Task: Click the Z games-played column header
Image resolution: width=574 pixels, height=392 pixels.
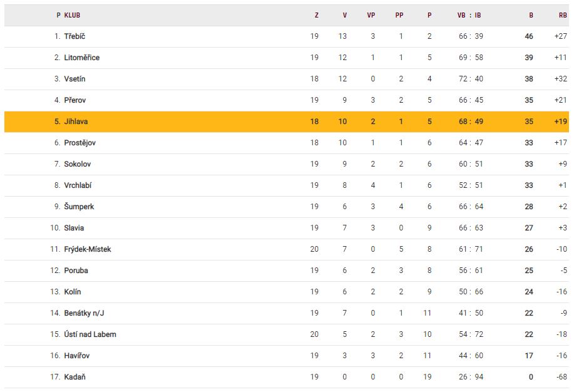Action: point(316,15)
